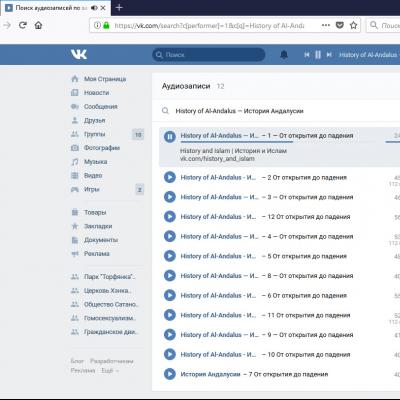Play track 11 От открытия до падения
The width and height of the screenshot is (400, 400).
(x=170, y=315)
